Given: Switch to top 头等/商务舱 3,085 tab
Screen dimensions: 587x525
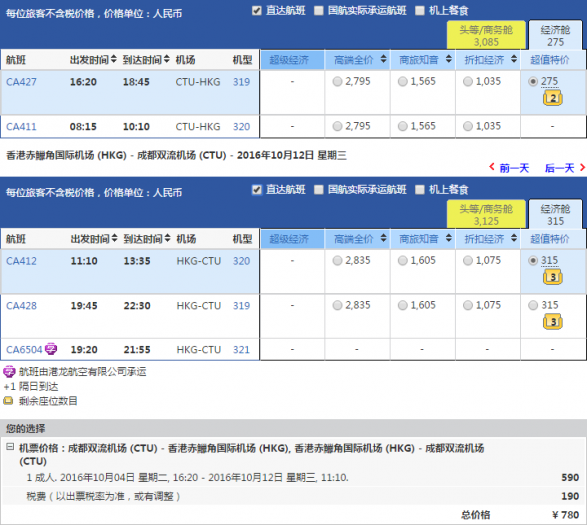Looking at the screenshot, I should [486, 35].
